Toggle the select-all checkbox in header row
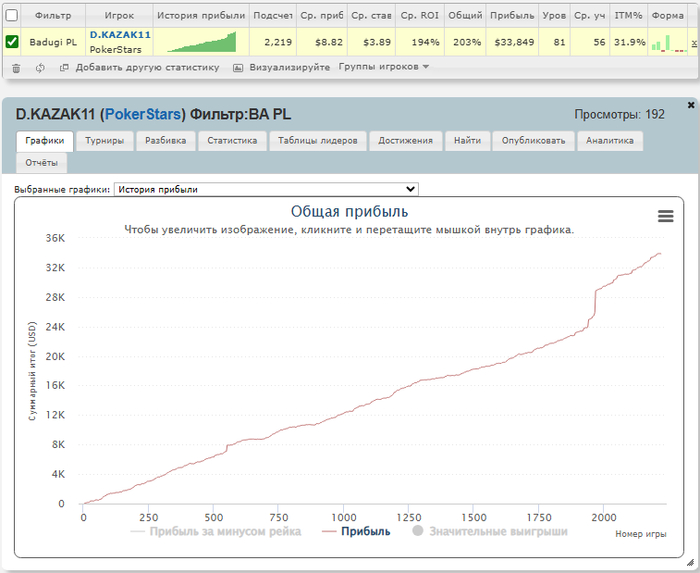 point(12,16)
